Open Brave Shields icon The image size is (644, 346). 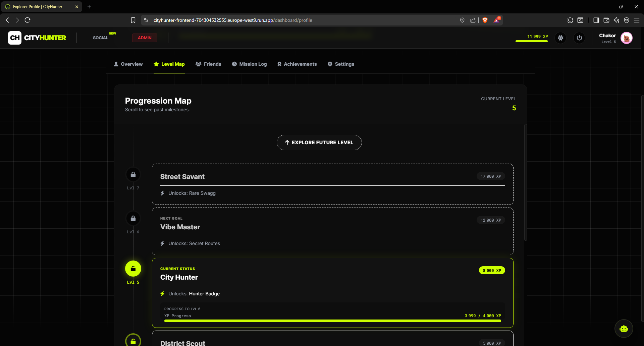[485, 20]
